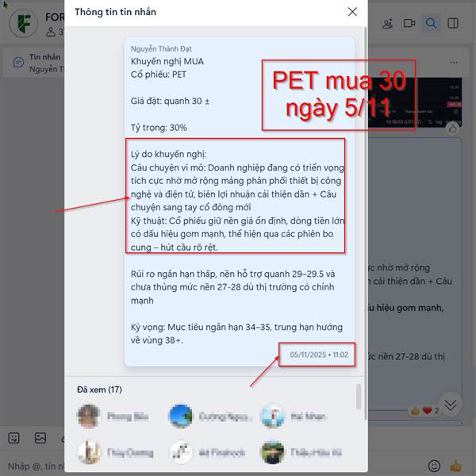Jump to latest messages with double-chevron button

tap(450, 405)
